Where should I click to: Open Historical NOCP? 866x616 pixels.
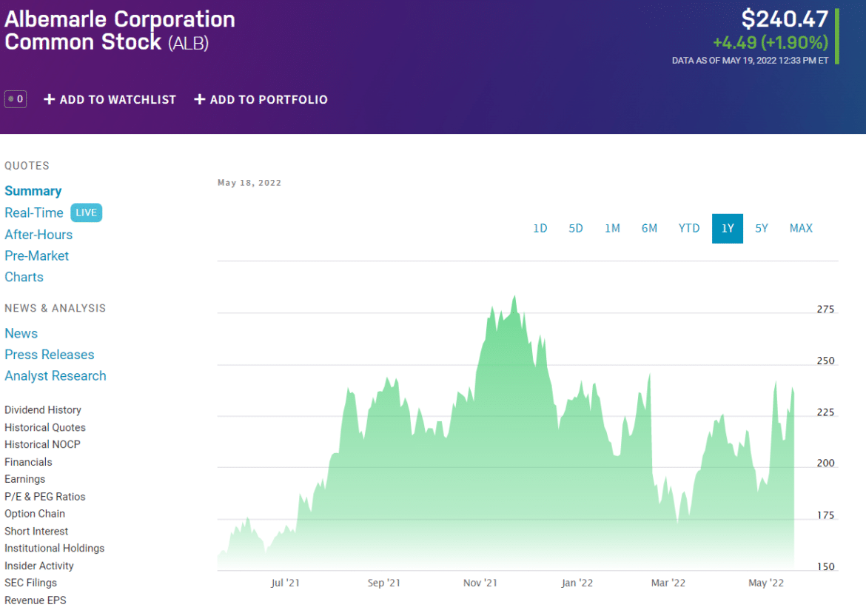(x=42, y=445)
